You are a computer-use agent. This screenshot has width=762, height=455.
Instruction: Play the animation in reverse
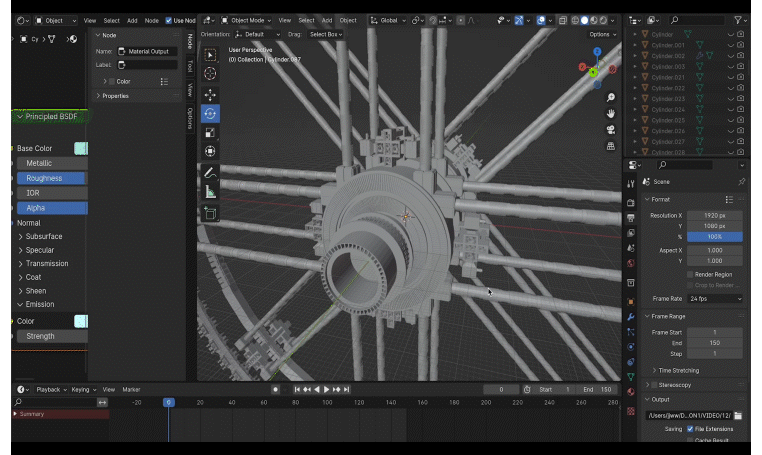pyautogui.click(x=317, y=389)
